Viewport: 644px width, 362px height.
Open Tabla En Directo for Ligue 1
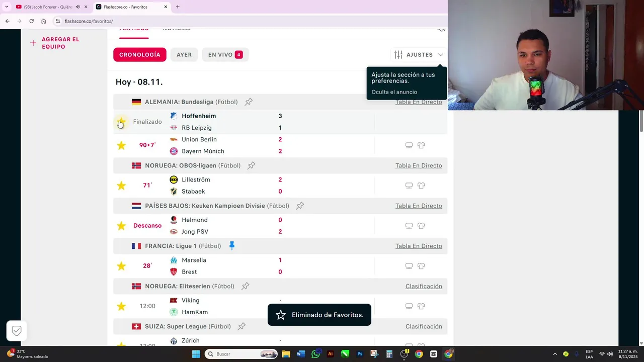pos(419,246)
